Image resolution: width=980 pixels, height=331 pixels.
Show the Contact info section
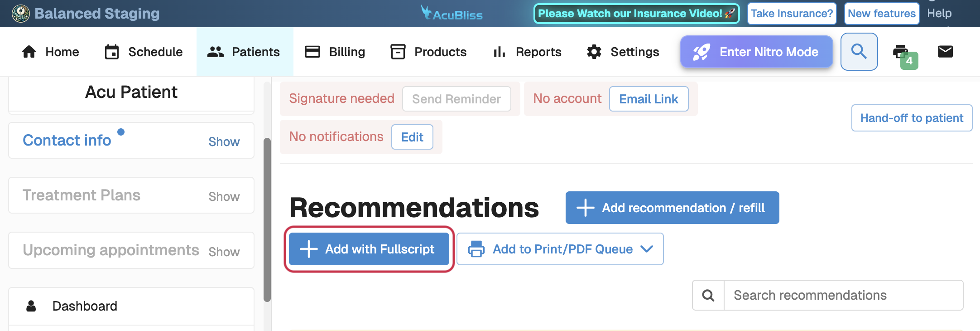coord(224,142)
